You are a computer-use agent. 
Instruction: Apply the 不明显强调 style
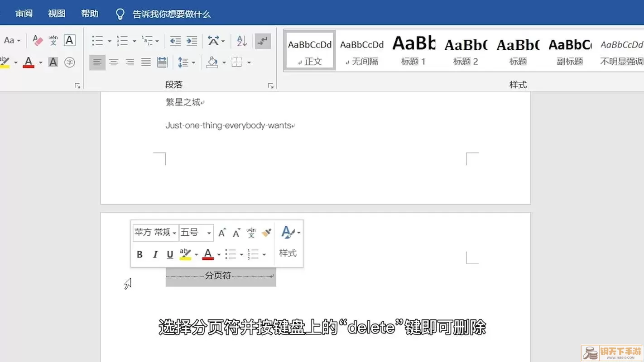tap(621, 51)
